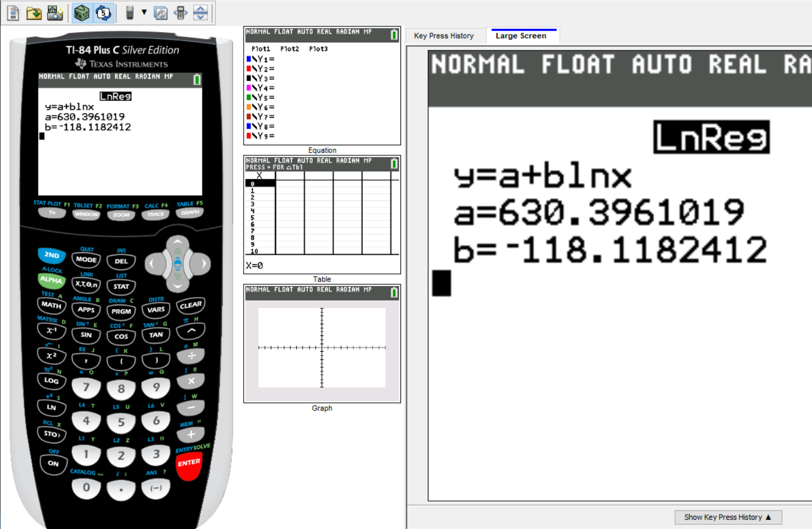Click the LOG key
Screen dimensions: 812x529
point(52,381)
